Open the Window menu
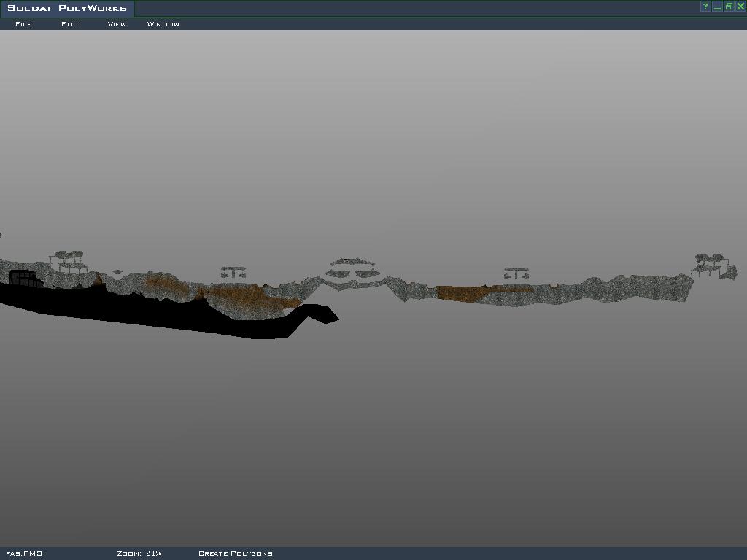747x560 pixels. [x=163, y=24]
